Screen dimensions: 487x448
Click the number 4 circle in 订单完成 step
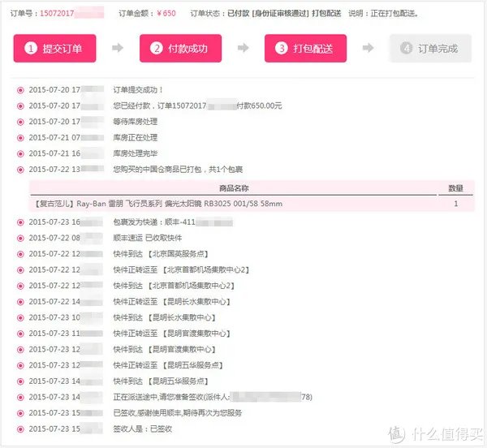[x=407, y=49]
